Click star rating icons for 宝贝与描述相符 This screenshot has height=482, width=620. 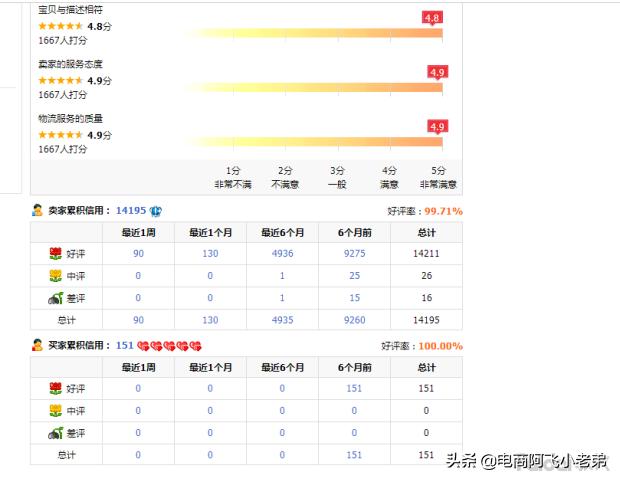pos(60,26)
